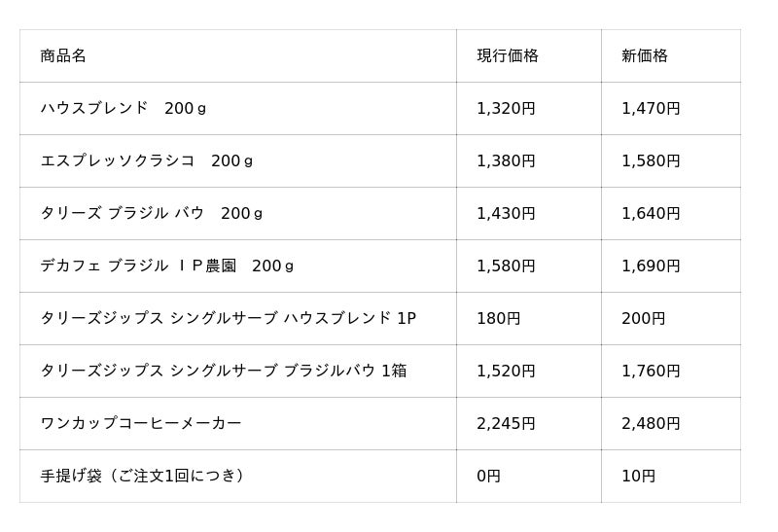Select the 手提げ袋 shopping bag row

380,476
